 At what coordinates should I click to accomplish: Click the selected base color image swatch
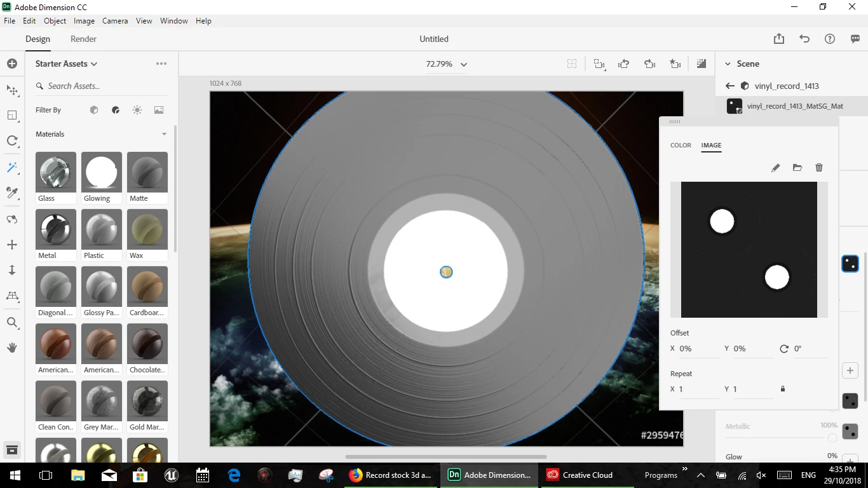850,264
